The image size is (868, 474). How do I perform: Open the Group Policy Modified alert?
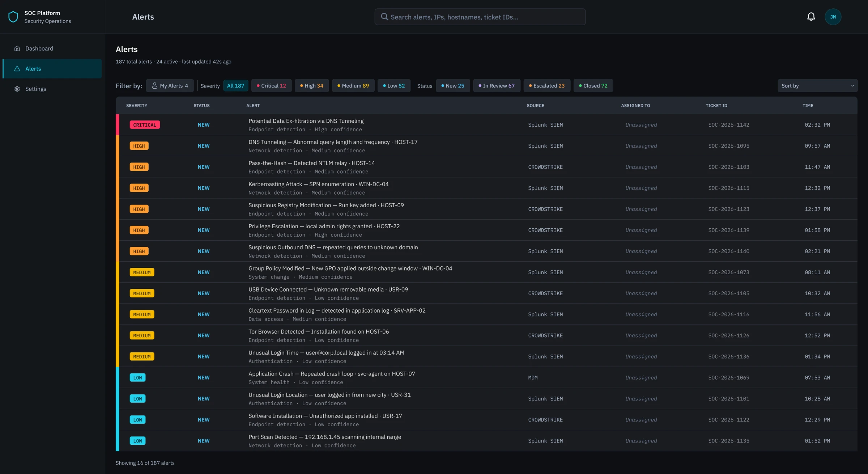pos(486,272)
